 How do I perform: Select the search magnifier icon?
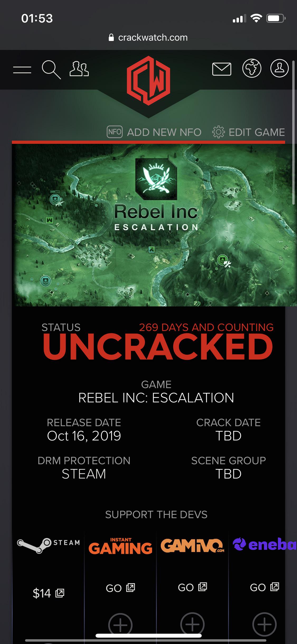(52, 69)
